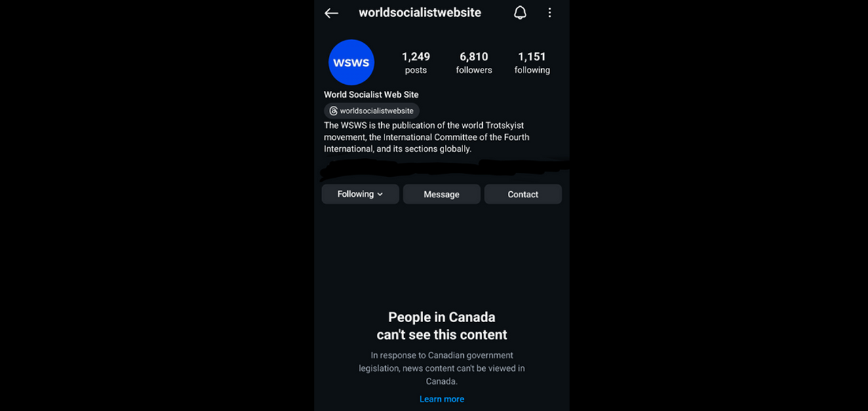Follow the Learn more link
This screenshot has width=868, height=411.
pyautogui.click(x=441, y=399)
